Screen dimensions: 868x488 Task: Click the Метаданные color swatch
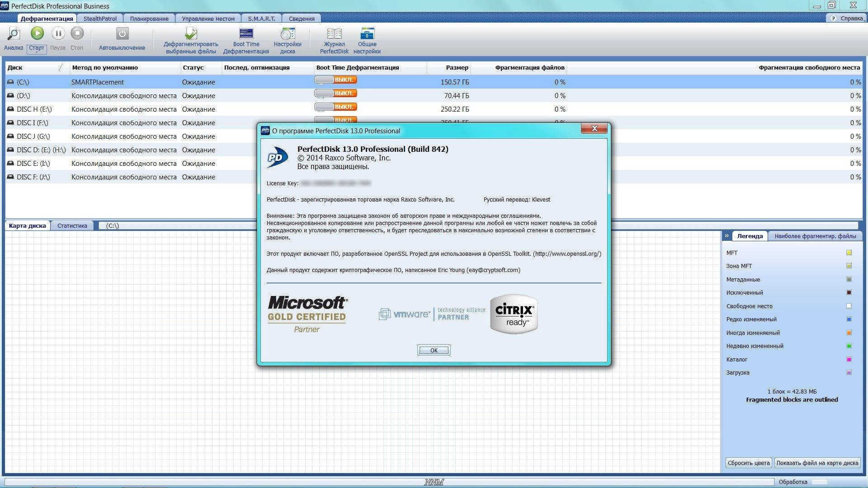(849, 280)
